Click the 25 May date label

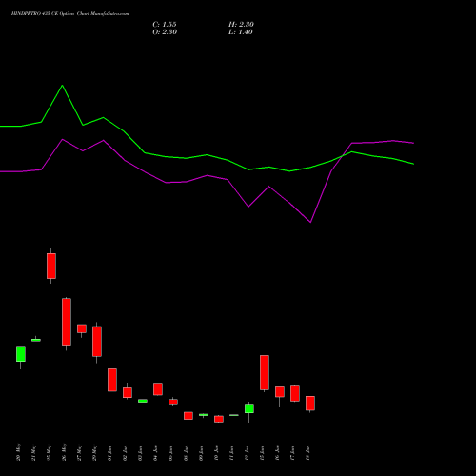49,452
